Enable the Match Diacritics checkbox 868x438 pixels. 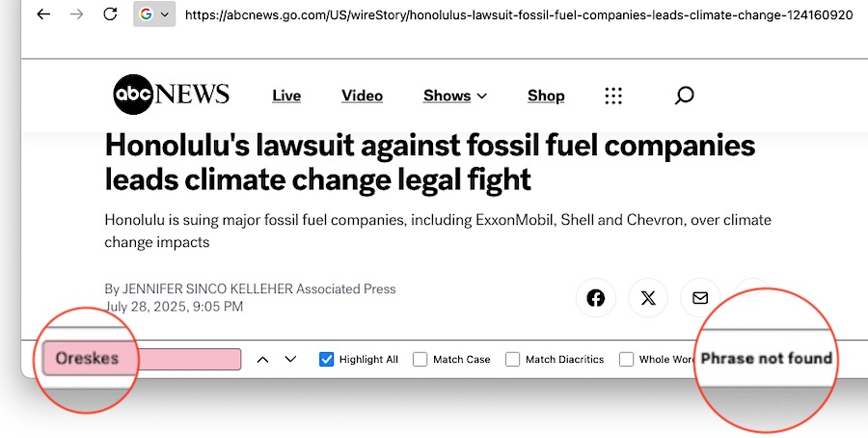tap(512, 360)
